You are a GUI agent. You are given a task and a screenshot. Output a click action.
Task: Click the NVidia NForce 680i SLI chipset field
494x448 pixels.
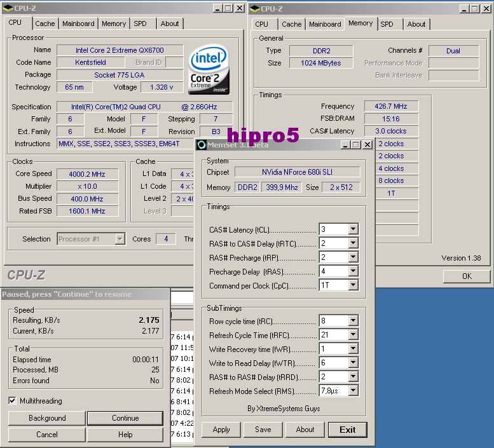click(x=297, y=172)
